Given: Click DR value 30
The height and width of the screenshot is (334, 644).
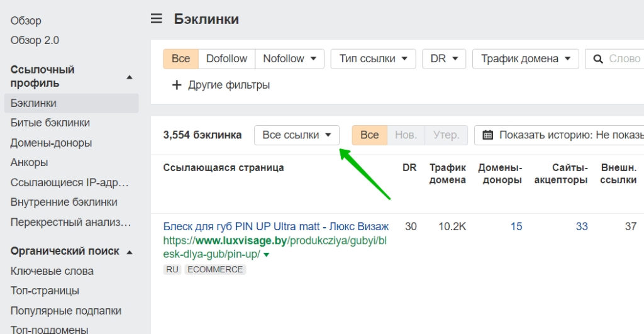Looking at the screenshot, I should pyautogui.click(x=411, y=226).
